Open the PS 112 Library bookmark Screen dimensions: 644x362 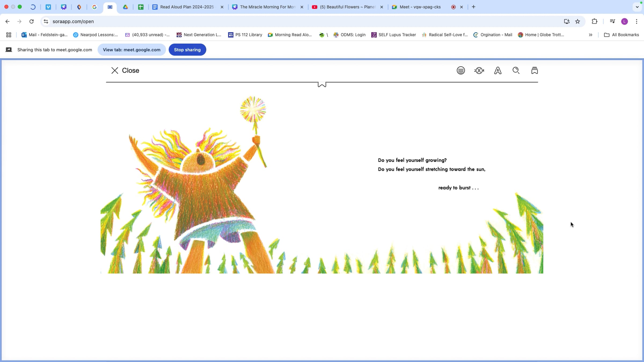pyautogui.click(x=245, y=35)
